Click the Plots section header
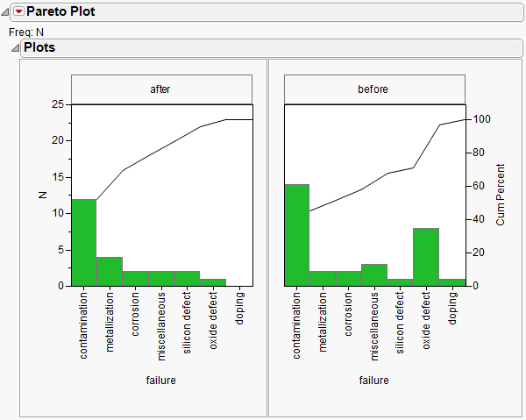 (x=39, y=47)
